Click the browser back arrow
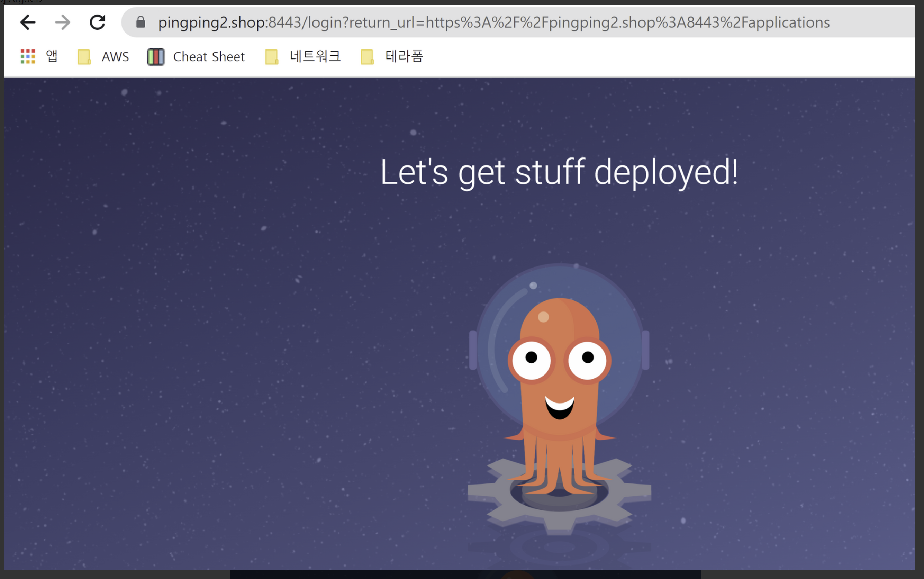Viewport: 924px width, 579px height. [x=28, y=22]
